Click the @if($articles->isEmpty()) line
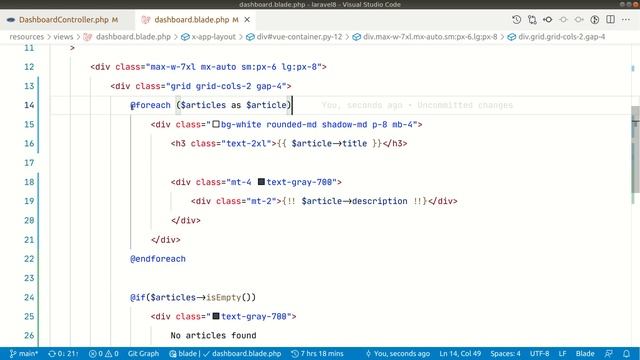 tap(193, 297)
